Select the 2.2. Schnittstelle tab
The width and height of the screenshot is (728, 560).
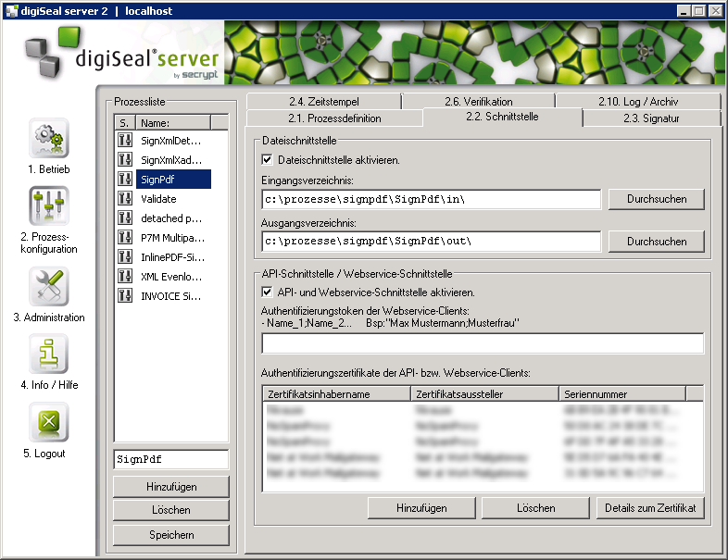point(502,117)
